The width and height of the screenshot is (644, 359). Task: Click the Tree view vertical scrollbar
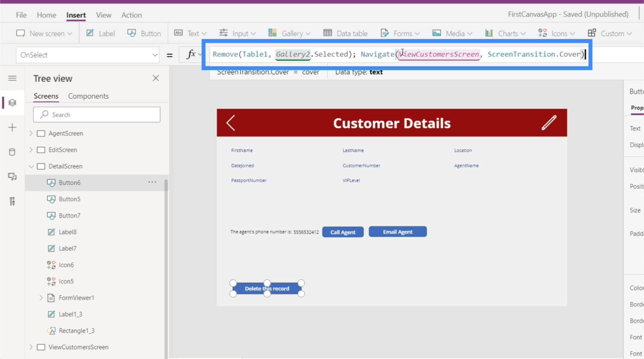[166, 268]
